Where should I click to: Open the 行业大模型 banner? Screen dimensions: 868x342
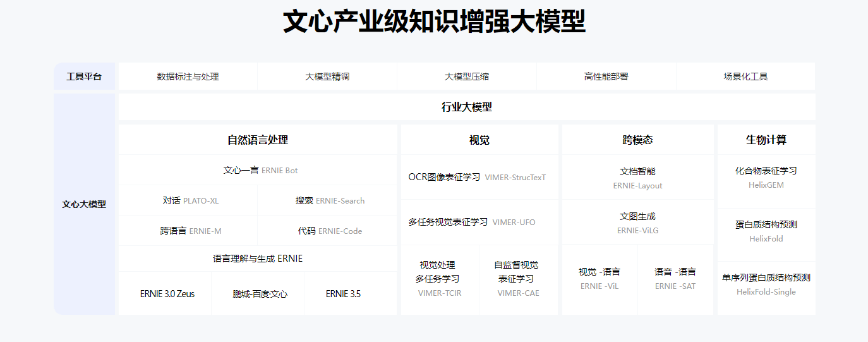466,107
